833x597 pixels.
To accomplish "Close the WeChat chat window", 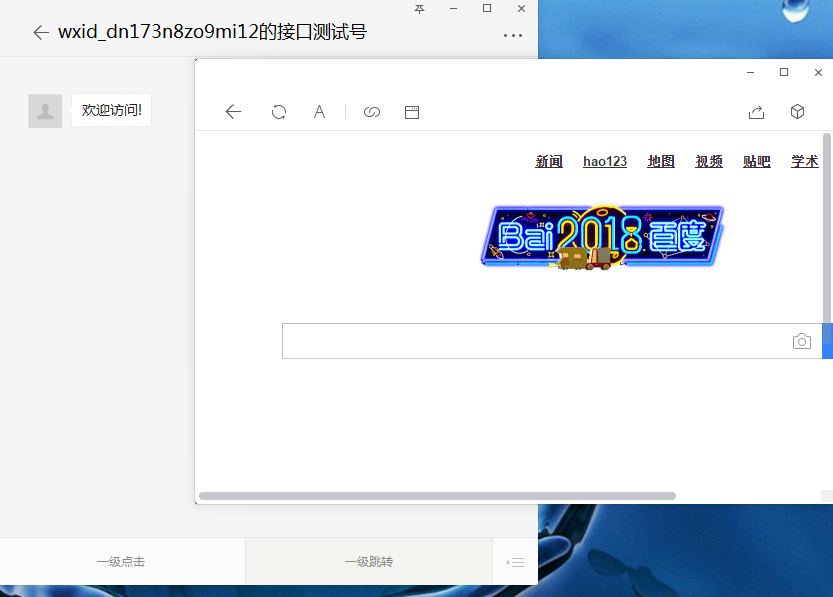I will [x=521, y=8].
